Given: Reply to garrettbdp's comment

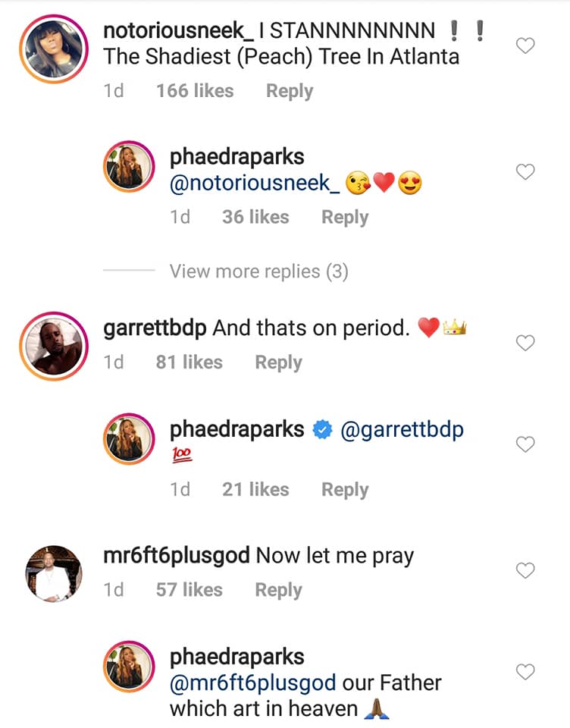Looking at the screenshot, I should pyautogui.click(x=278, y=362).
